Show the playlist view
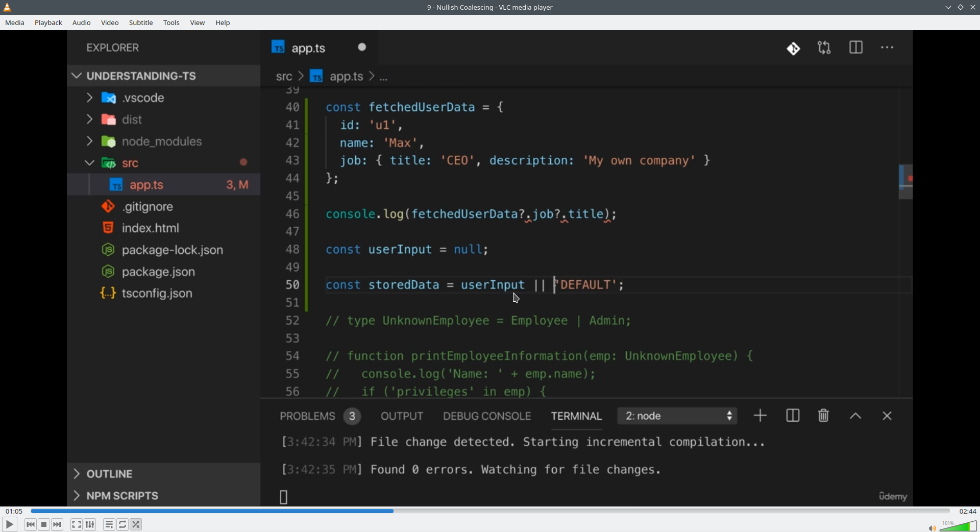 pyautogui.click(x=109, y=524)
